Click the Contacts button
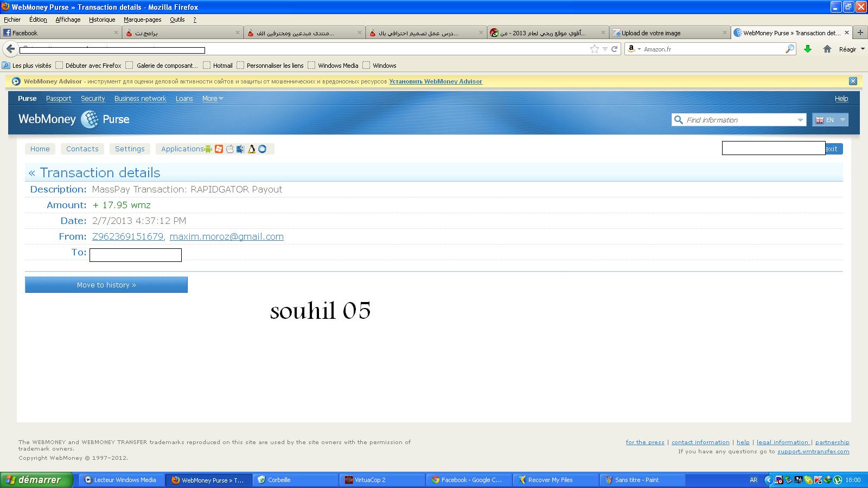This screenshot has width=868, height=488. 82,149
